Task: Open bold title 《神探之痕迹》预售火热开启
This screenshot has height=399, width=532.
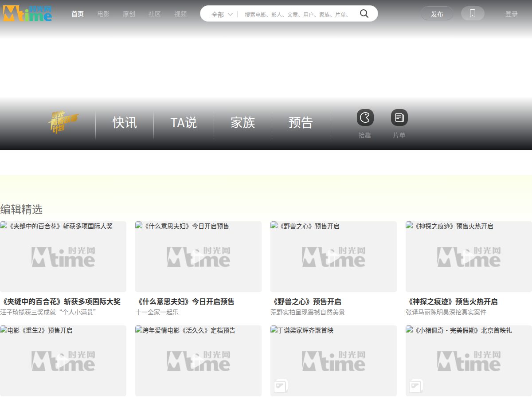Action: (452, 301)
